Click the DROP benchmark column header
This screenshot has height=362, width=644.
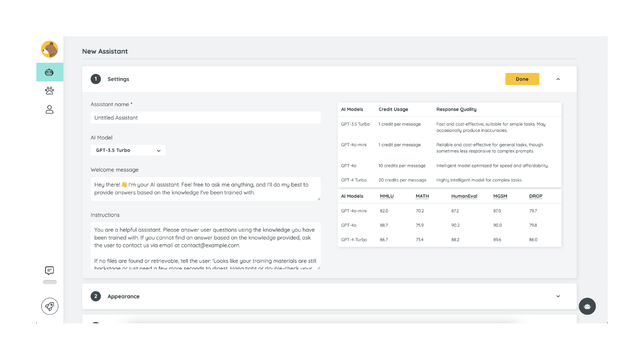point(535,196)
